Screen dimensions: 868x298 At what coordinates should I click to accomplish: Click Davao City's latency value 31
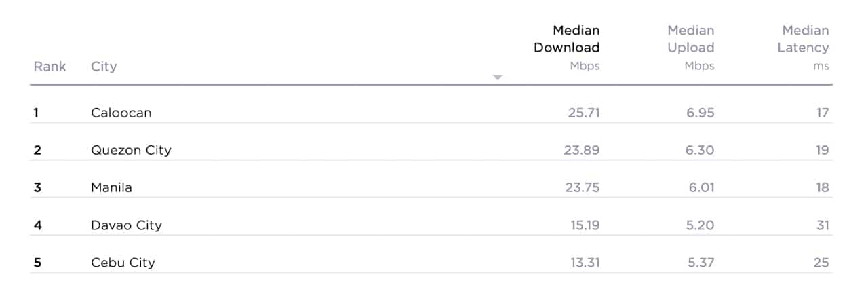coord(823,225)
